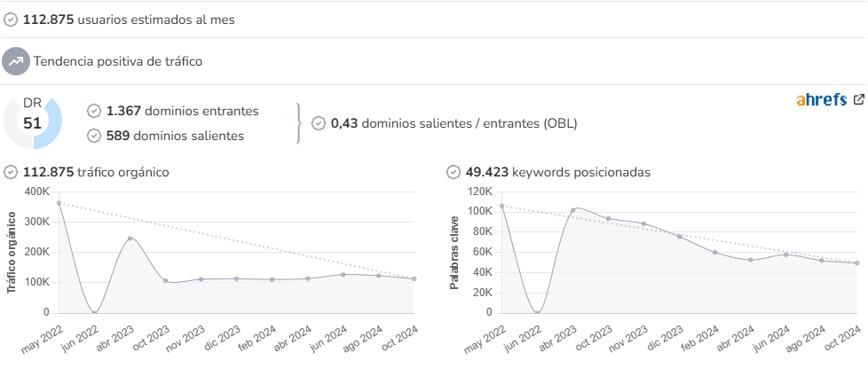
Task: Click the "20K" y-axis label on keywords chart
Action: (x=483, y=293)
